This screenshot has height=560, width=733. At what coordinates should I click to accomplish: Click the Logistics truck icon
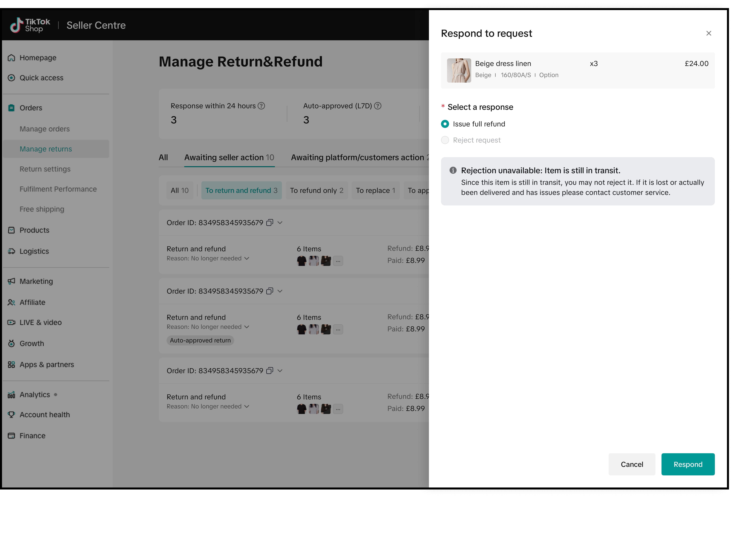[11, 251]
